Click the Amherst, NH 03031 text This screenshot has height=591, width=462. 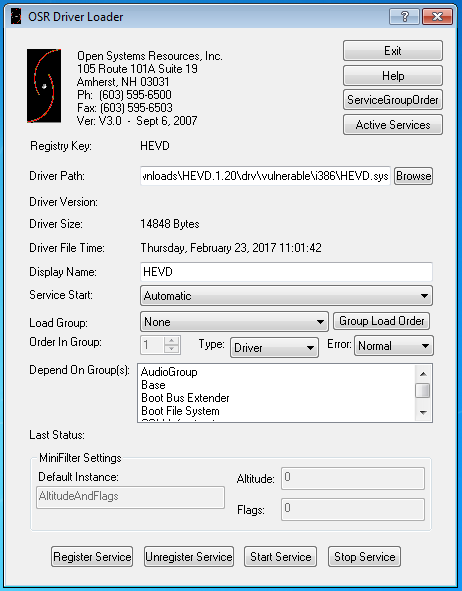(123, 81)
